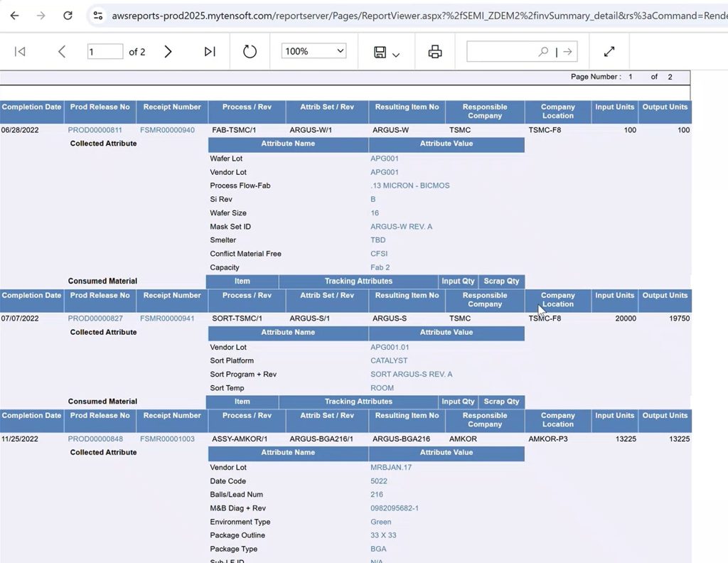Navigate to the last report page
Screen dimensions: 728x563
tap(208, 50)
